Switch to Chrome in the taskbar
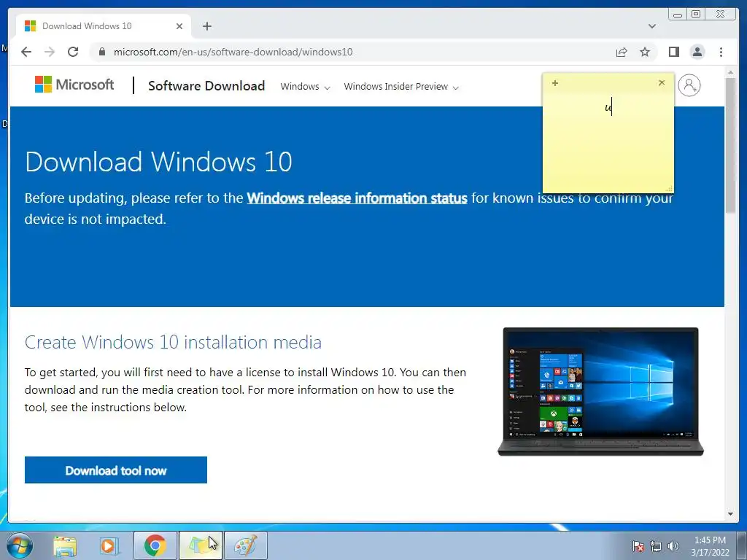The width and height of the screenshot is (747, 560). [155, 545]
